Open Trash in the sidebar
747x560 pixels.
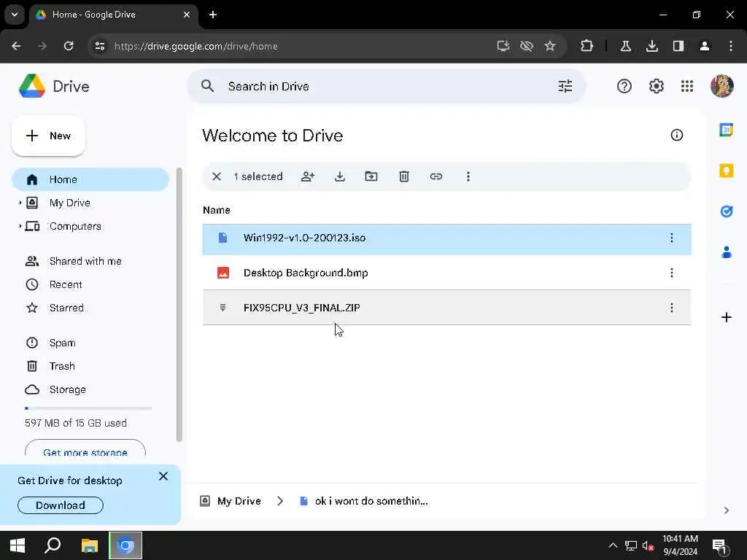(x=62, y=366)
